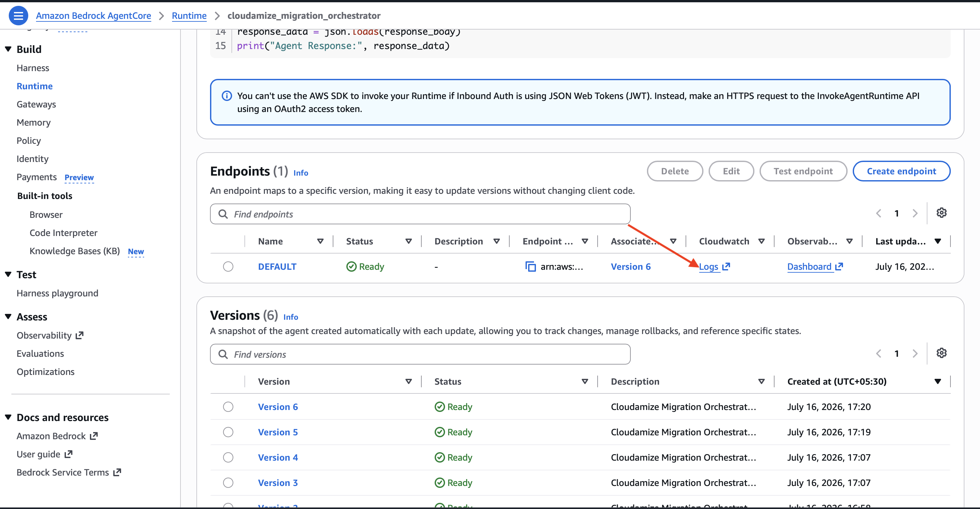The image size is (980, 509).
Task: Select the Version 4 radio button
Action: pyautogui.click(x=228, y=458)
